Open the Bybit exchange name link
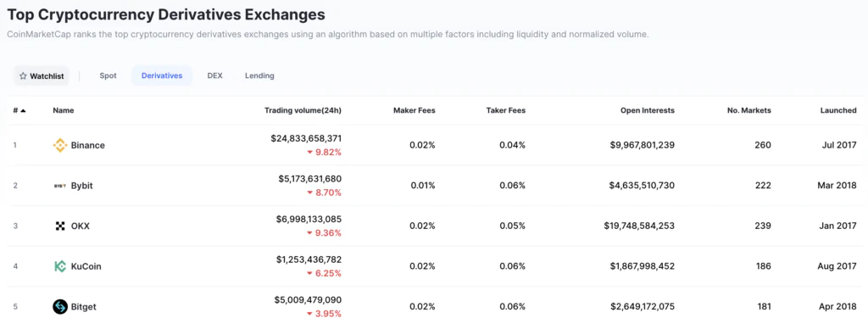868x318 pixels. coord(82,186)
